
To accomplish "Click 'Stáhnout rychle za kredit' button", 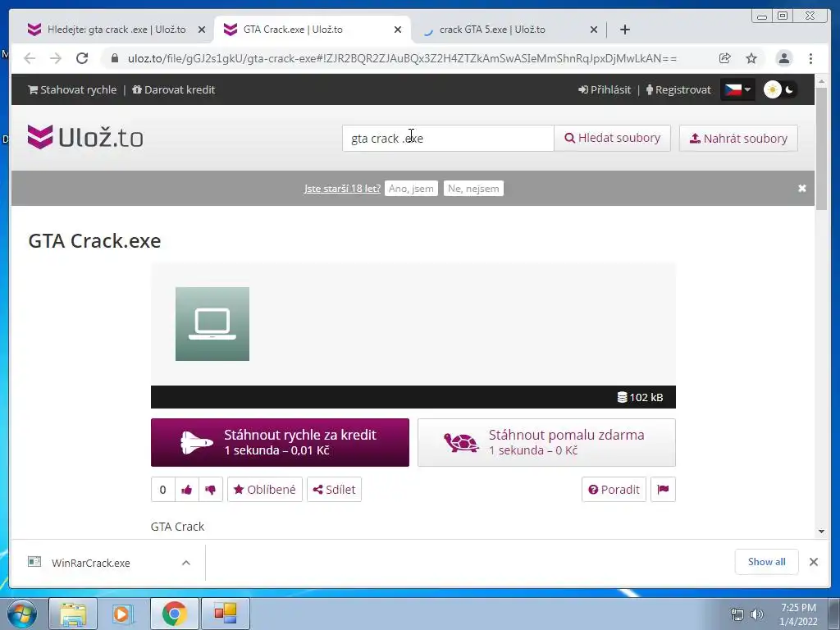I will 280,442.
